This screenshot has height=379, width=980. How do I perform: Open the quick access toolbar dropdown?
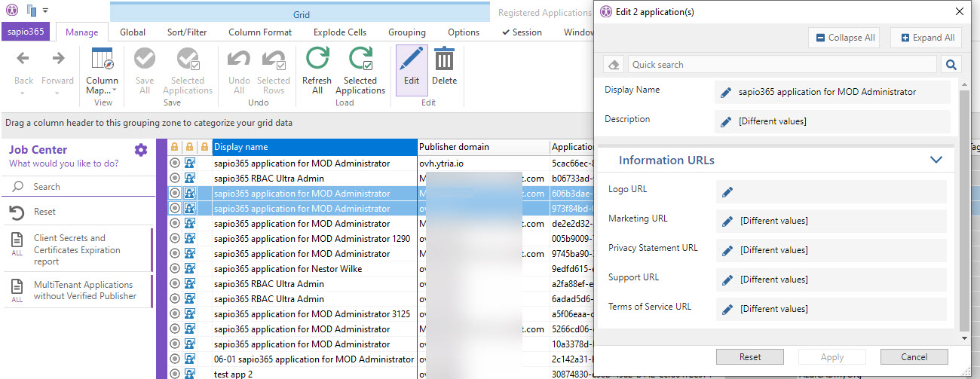46,11
